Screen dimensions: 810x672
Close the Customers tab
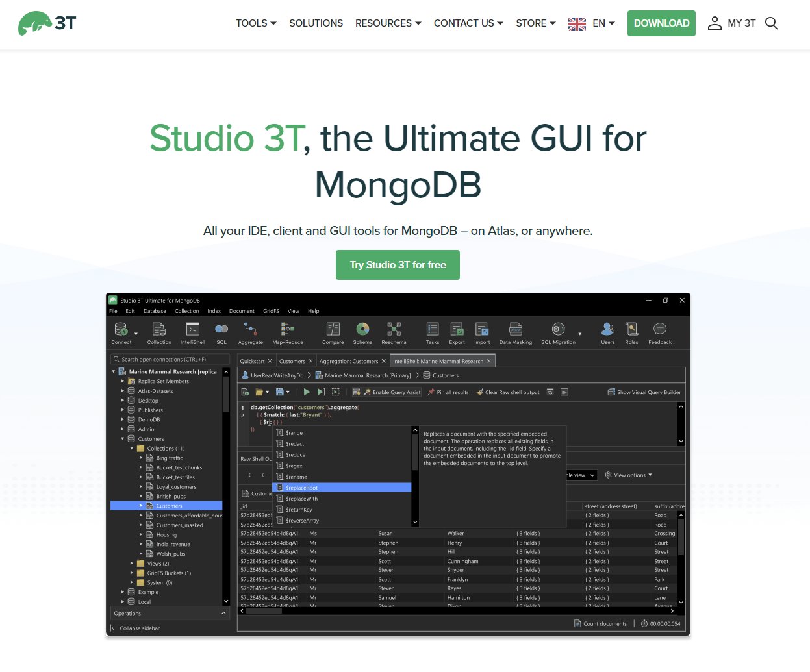click(x=310, y=361)
